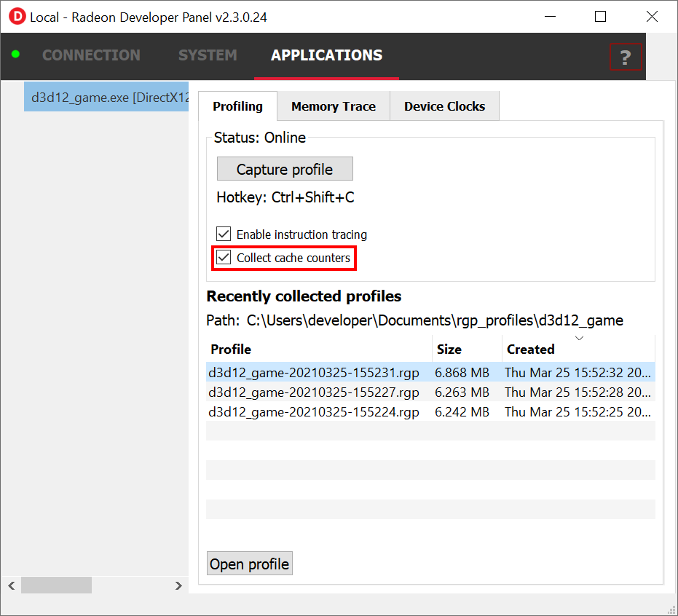Switch to the Memory Trace tab

coord(334,106)
